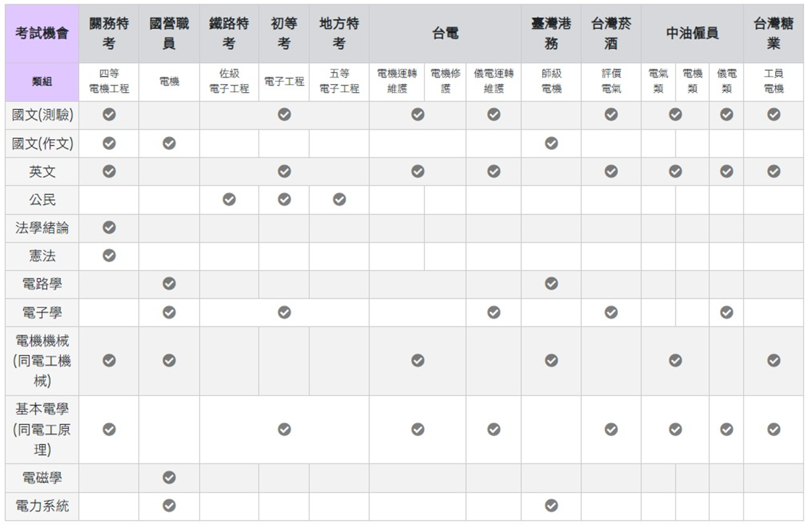
Task: Click the 電機機械 check mark under 關務特考
Action: (x=109, y=361)
